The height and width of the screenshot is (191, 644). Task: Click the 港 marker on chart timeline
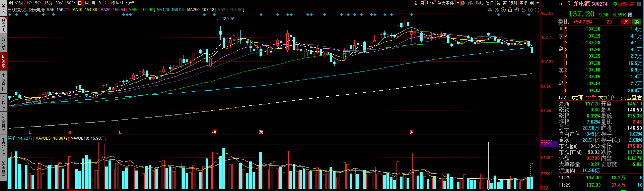(x=261, y=132)
